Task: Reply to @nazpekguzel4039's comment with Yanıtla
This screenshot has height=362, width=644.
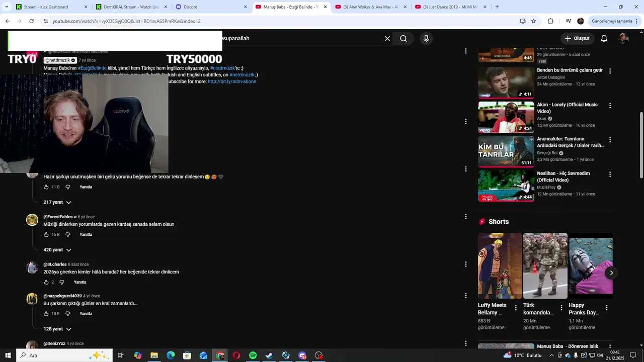Action: [x=86, y=314]
